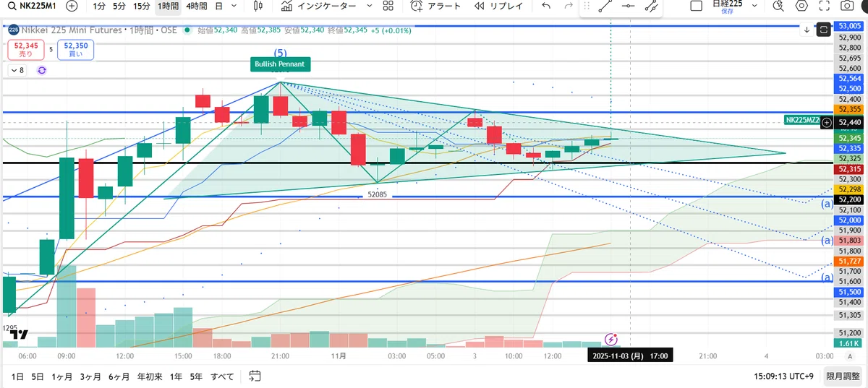Image resolution: width=868 pixels, height=388 pixels.
Task: Open the indicator templates grid icon
Action: (388, 6)
